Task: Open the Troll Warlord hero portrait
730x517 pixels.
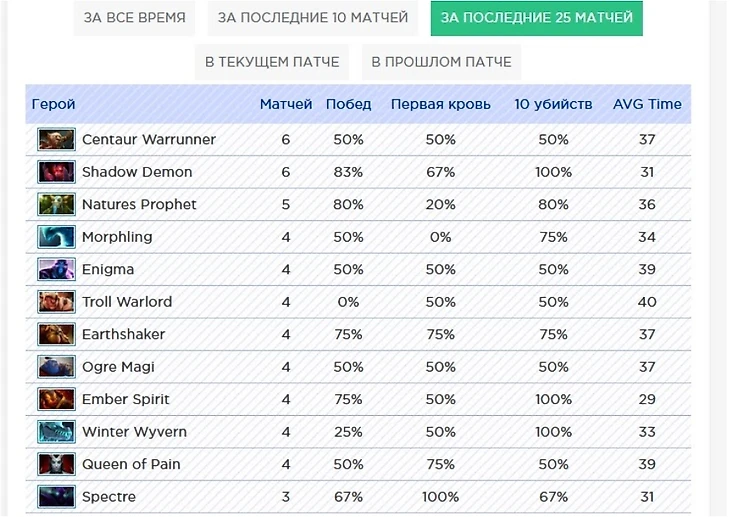Action: pos(56,302)
